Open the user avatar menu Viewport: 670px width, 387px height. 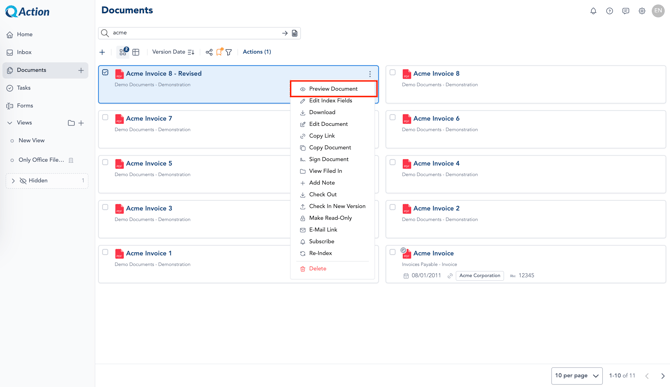point(658,11)
